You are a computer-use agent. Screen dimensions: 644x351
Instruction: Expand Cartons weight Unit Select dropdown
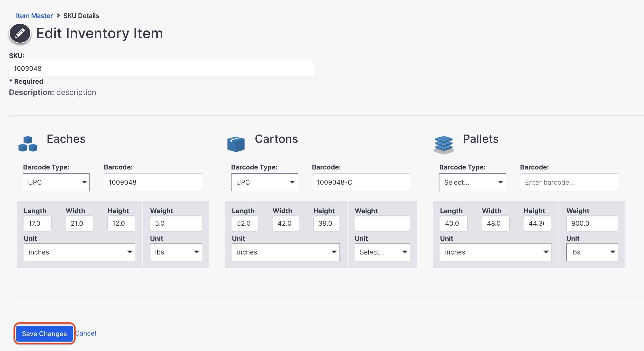click(x=382, y=252)
